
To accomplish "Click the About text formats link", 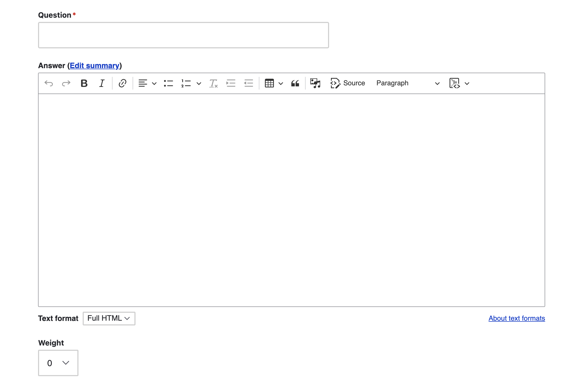I will pos(516,318).
